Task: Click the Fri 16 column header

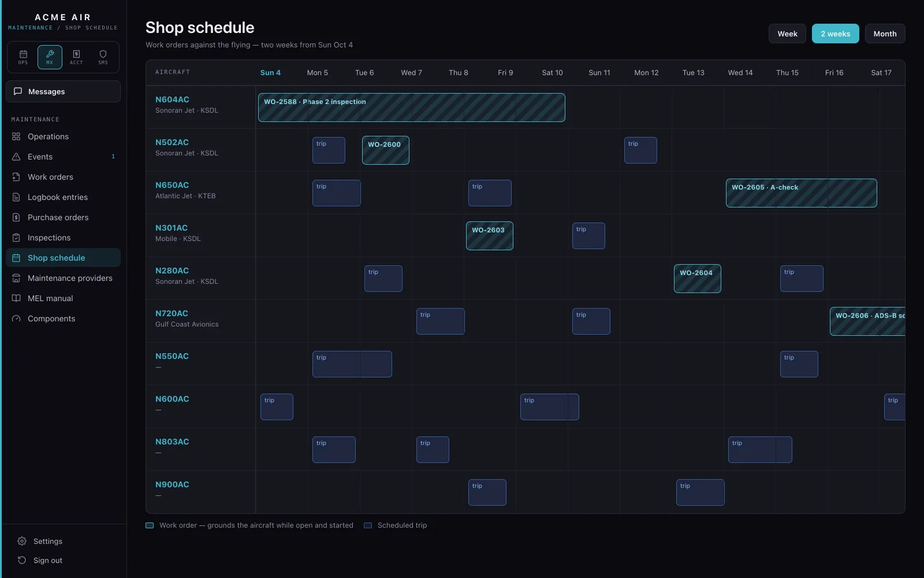Action: [x=834, y=73]
